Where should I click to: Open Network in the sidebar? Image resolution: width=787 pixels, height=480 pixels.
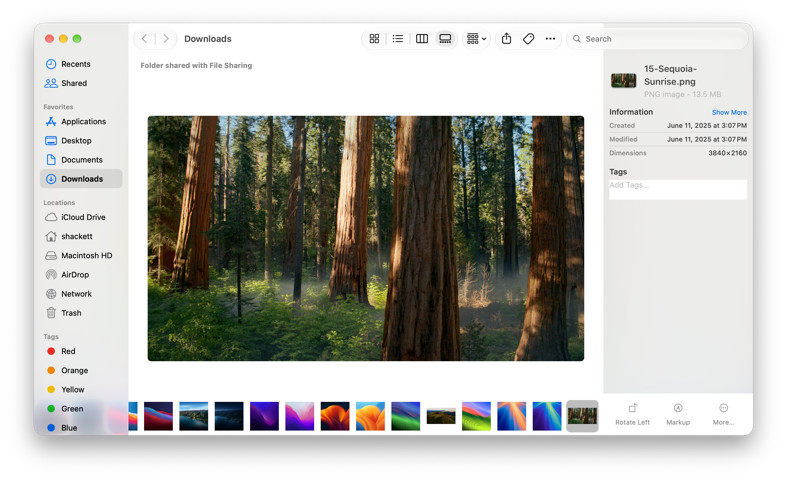[x=81, y=294]
